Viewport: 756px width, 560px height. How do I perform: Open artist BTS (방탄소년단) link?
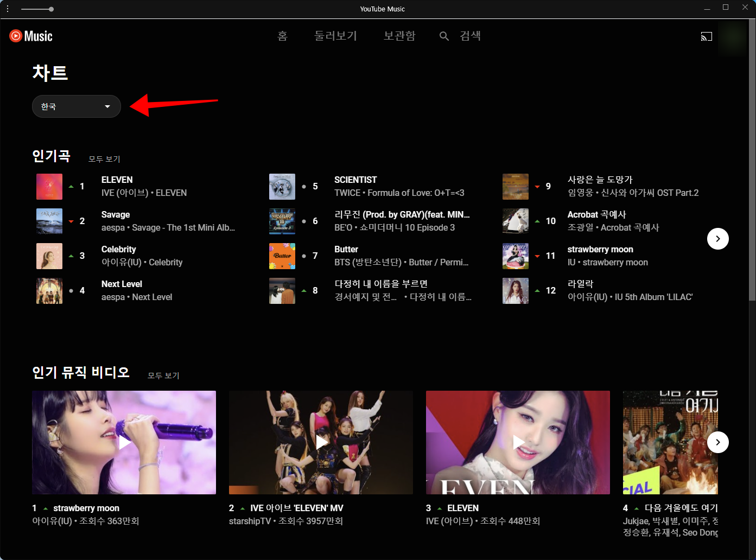click(369, 262)
